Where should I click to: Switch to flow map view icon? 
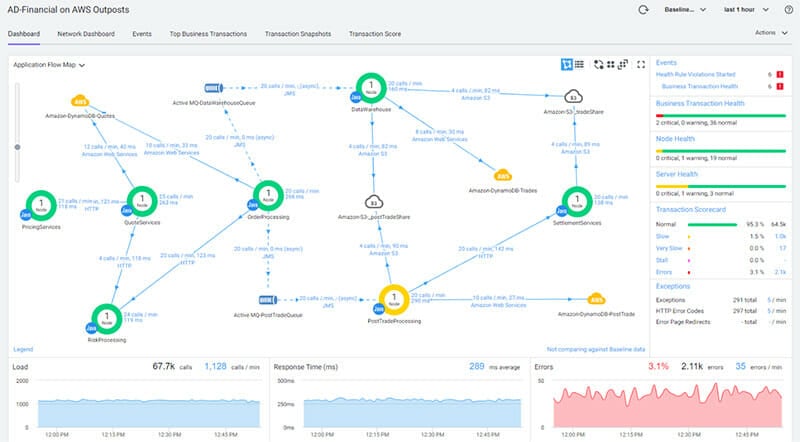coord(566,64)
